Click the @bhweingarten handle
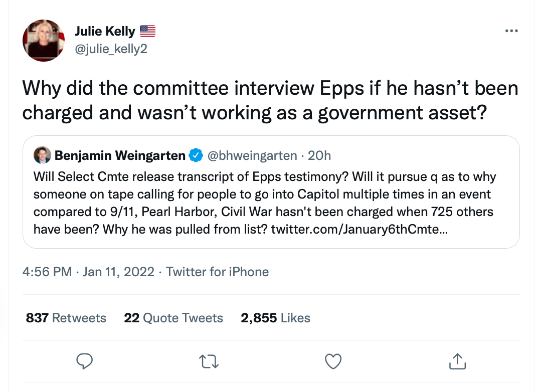The image size is (542, 392). click(252, 156)
